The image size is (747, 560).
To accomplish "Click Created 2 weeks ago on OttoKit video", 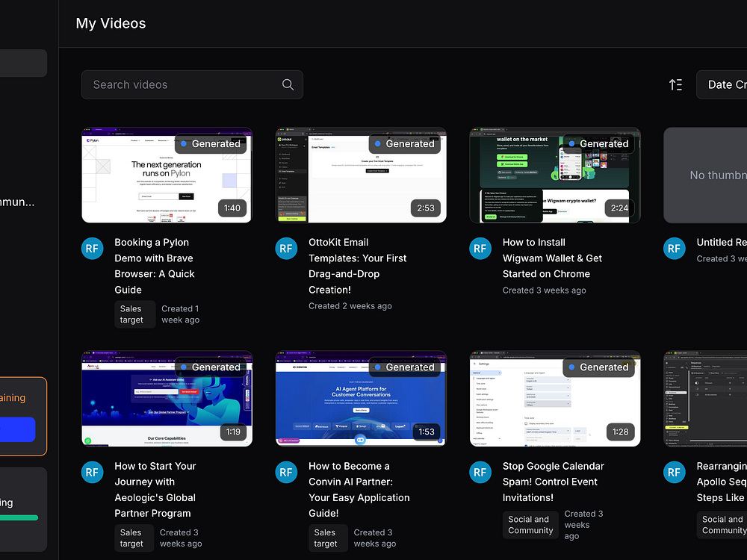I will (350, 305).
